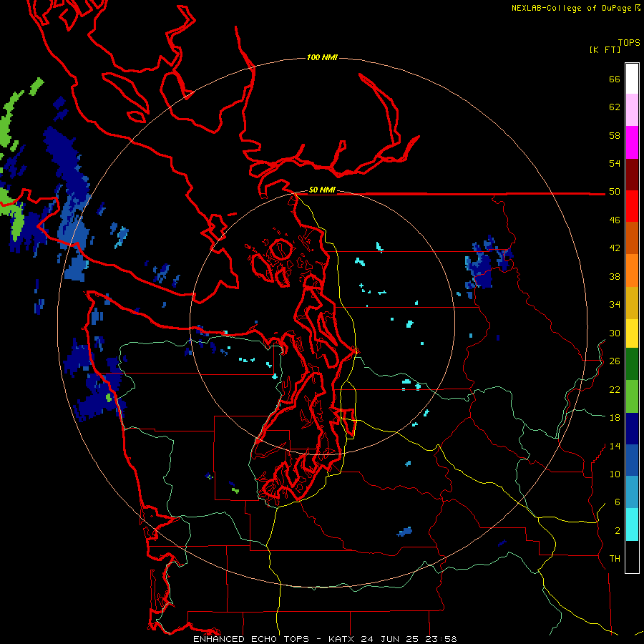The width and height of the screenshot is (644, 644).
Task: Click the [K FT] units label
Action: coord(605,49)
